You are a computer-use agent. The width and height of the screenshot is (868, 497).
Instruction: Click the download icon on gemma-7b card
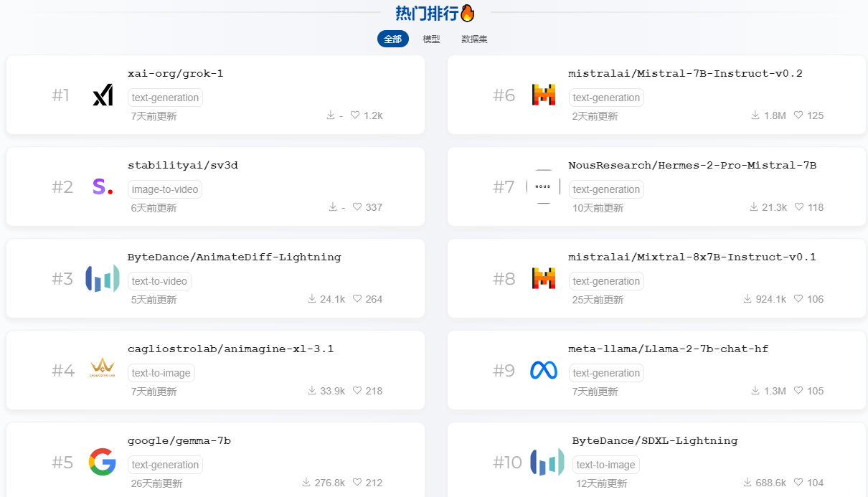pos(306,483)
